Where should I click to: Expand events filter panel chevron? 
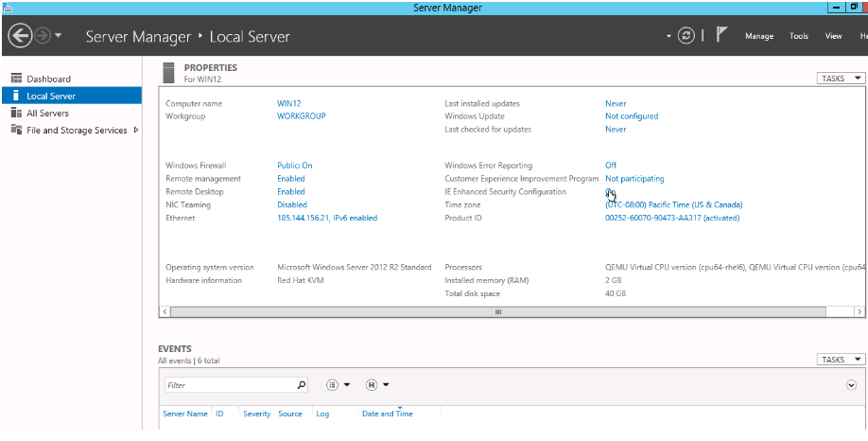(x=851, y=385)
